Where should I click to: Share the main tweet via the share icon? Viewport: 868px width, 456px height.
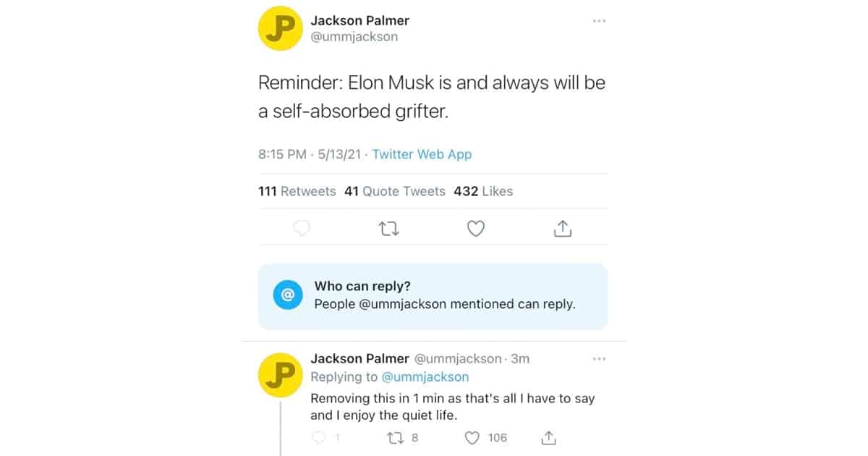click(x=563, y=229)
